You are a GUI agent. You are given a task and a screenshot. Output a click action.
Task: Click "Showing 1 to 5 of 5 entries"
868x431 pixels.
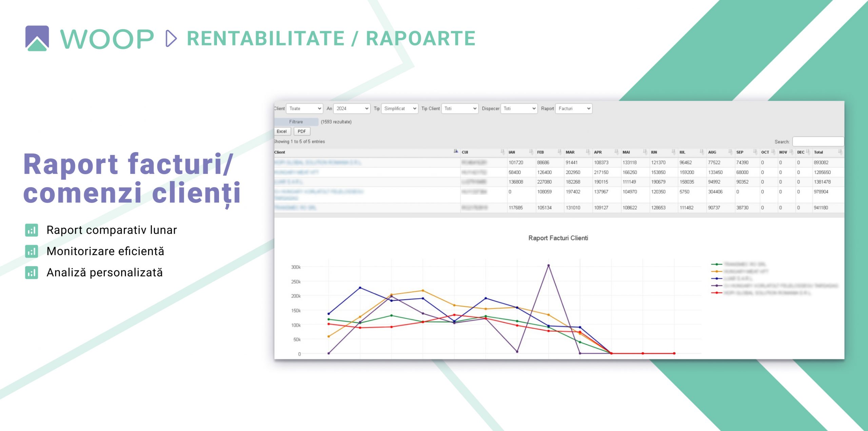click(299, 142)
